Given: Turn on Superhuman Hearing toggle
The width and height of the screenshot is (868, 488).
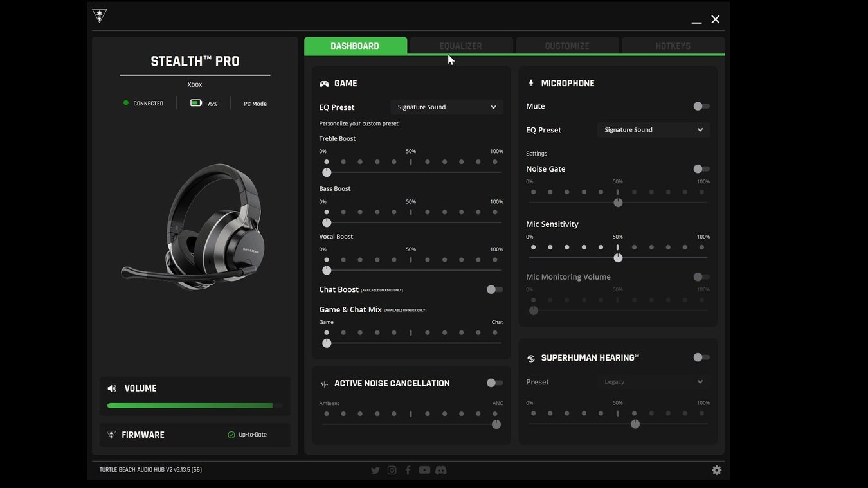Looking at the screenshot, I should pos(701,357).
